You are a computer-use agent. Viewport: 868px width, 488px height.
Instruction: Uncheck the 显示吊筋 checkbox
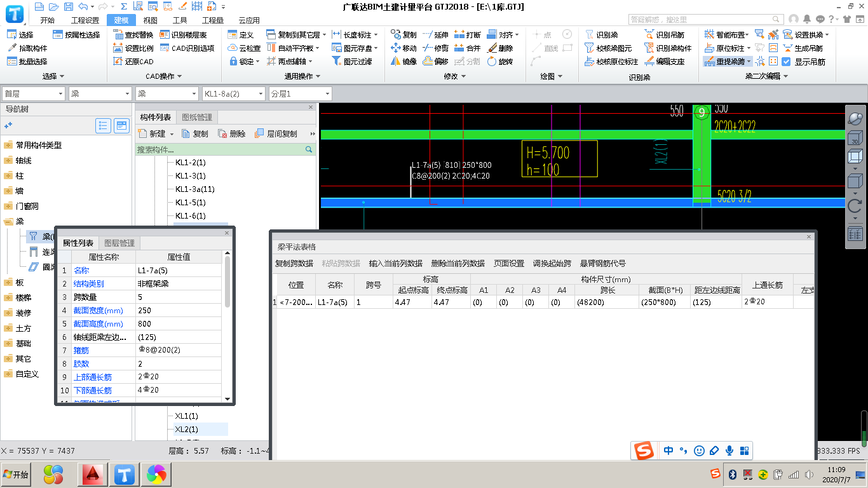click(786, 62)
